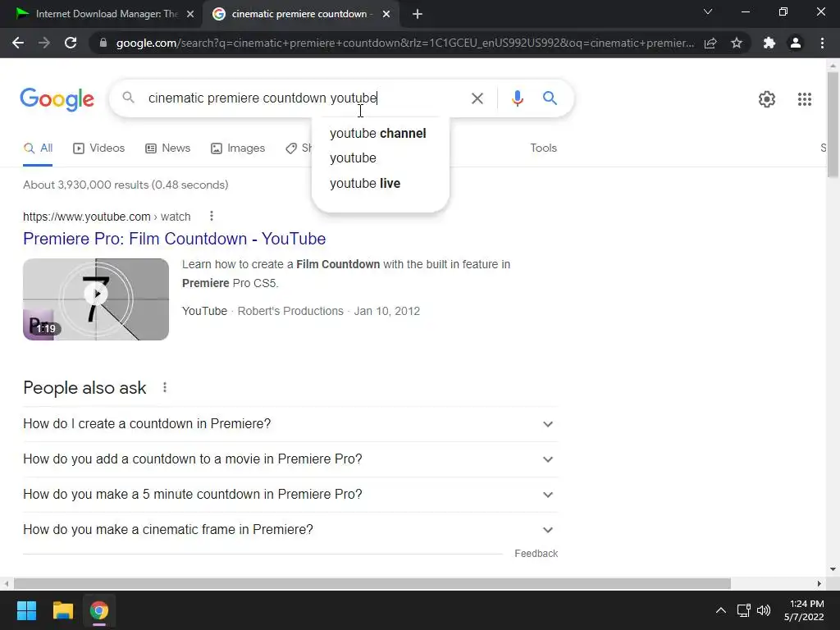Click the forward navigation arrow
This screenshot has width=840, height=630.
click(44, 43)
